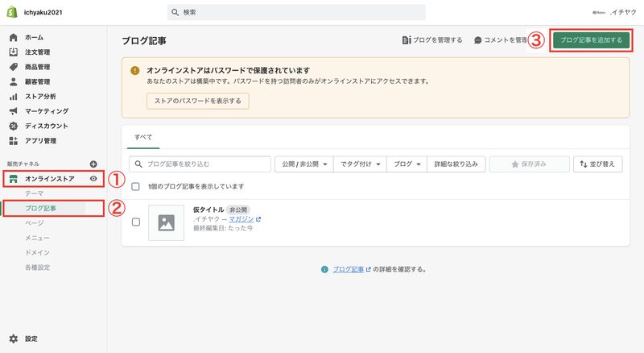Click the ディスカウント percent badge icon
The height and width of the screenshot is (353, 644).
[14, 126]
